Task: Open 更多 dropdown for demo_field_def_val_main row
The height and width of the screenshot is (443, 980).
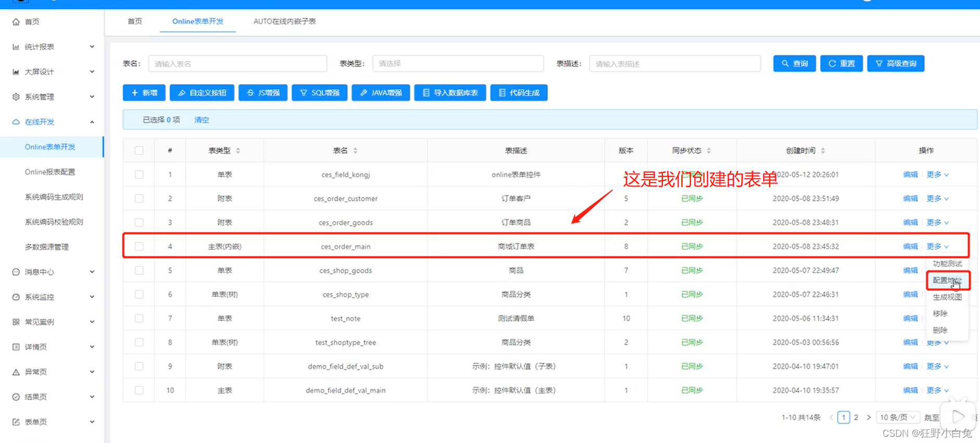Action: 938,390
